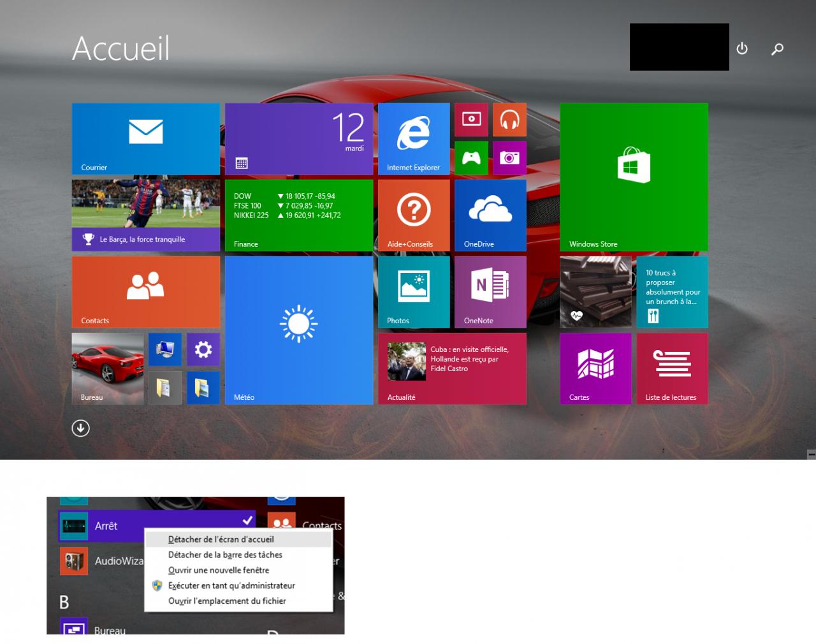Viewport: 816px width, 644px height.
Task: Open the Actualité news tile about Cuba
Action: coord(452,369)
